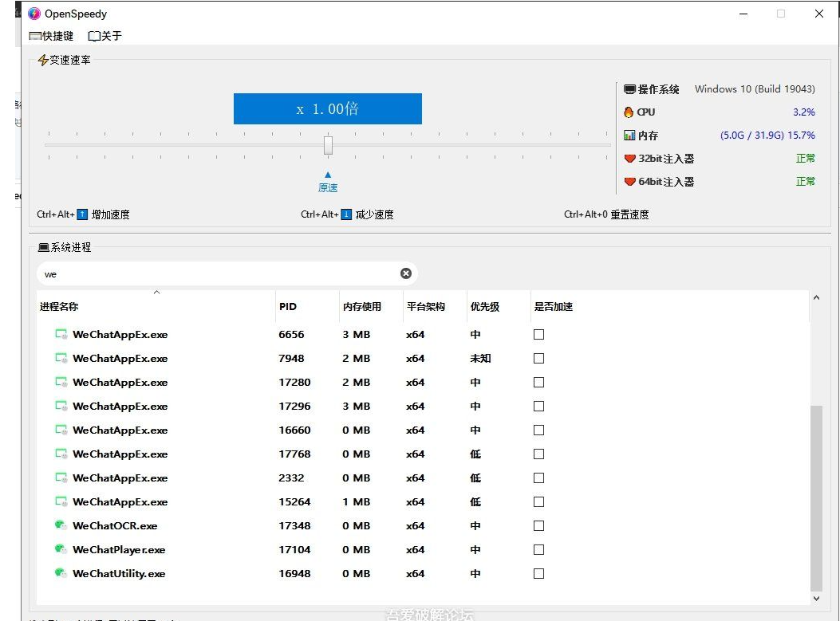This screenshot has height=621, width=840.
Task: Enable acceleration for WeChatOCR.exe
Action: point(538,525)
